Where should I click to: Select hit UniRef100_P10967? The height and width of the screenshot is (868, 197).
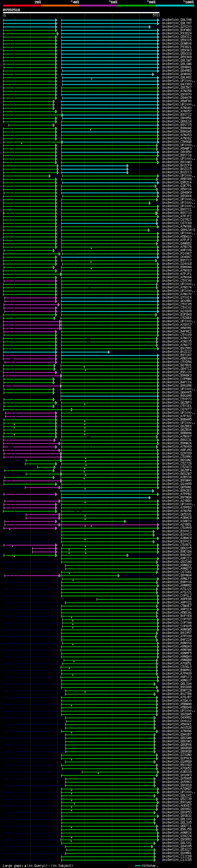177,254
